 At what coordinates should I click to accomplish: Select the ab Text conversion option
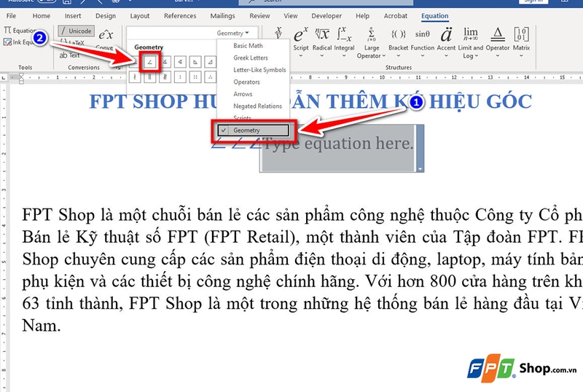pos(69,55)
